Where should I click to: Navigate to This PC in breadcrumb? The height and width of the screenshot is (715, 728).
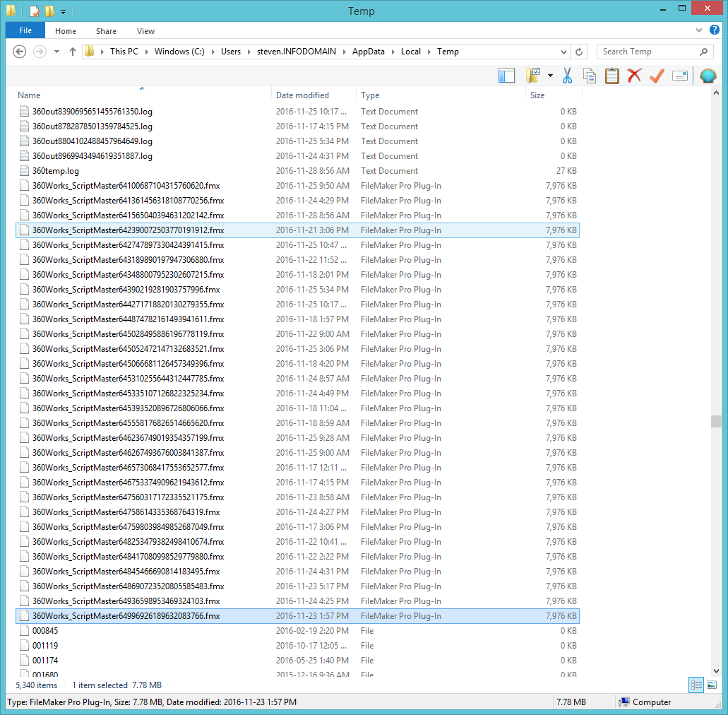click(124, 52)
